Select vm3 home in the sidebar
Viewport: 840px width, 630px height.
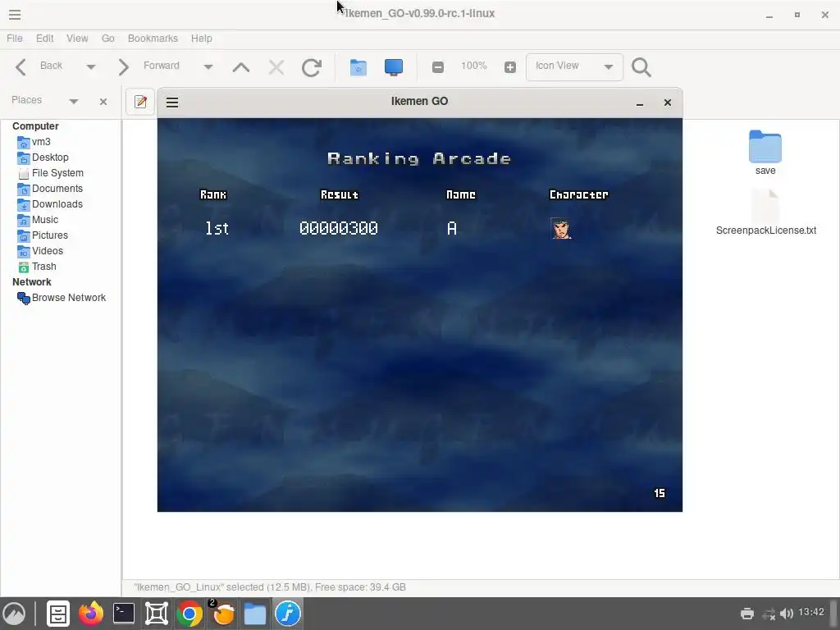pyautogui.click(x=41, y=142)
